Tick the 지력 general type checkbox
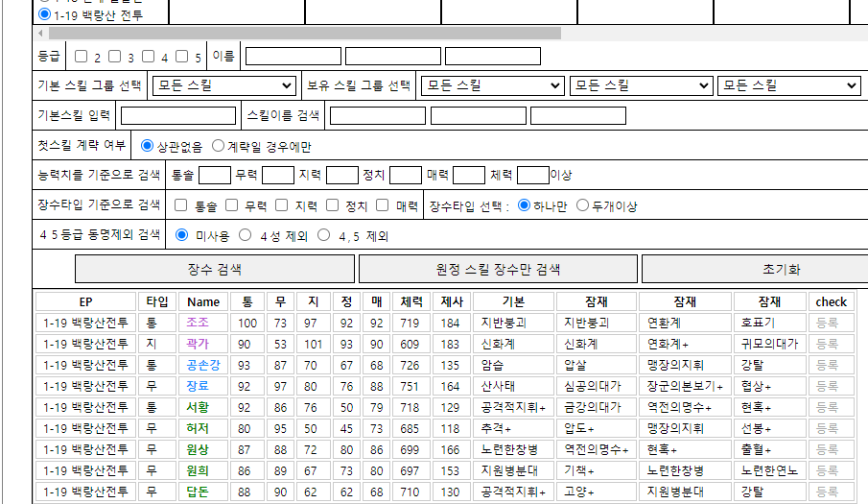 tap(282, 205)
